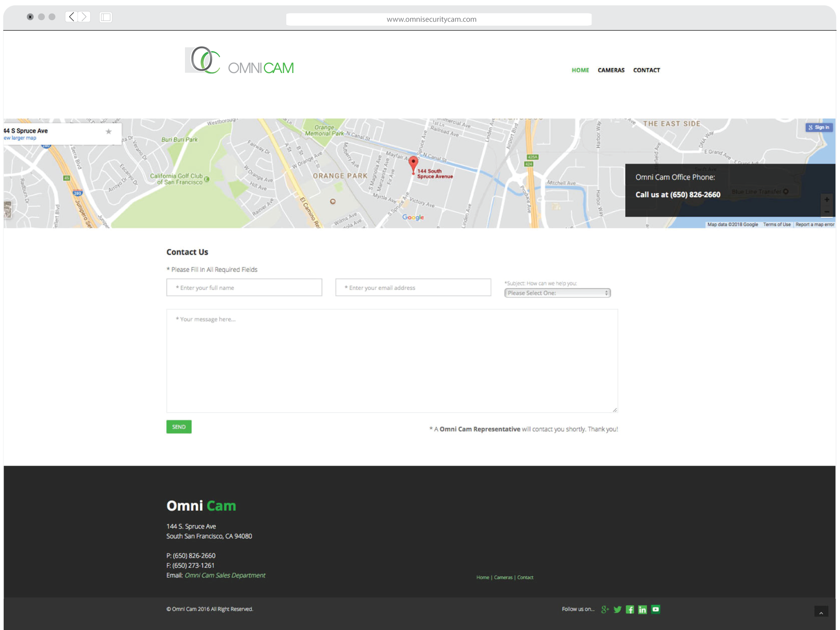Click the footer Cameras link
The image size is (840, 630).
click(x=503, y=577)
